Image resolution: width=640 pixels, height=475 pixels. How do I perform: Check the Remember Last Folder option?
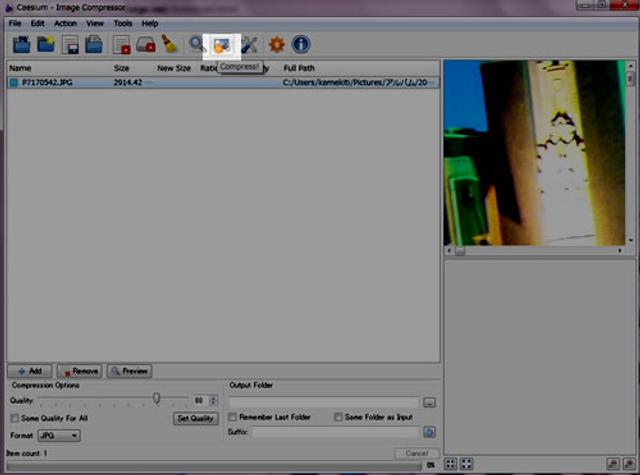[x=232, y=417]
